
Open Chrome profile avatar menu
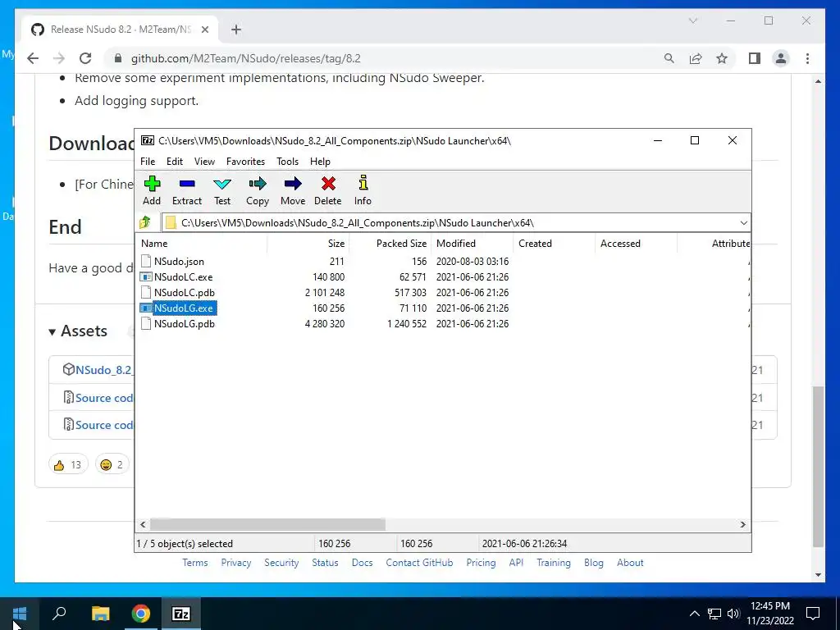coord(781,58)
